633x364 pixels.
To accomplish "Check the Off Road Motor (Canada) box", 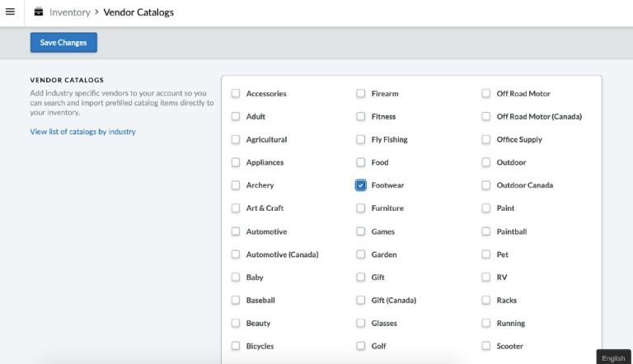I will (x=486, y=117).
